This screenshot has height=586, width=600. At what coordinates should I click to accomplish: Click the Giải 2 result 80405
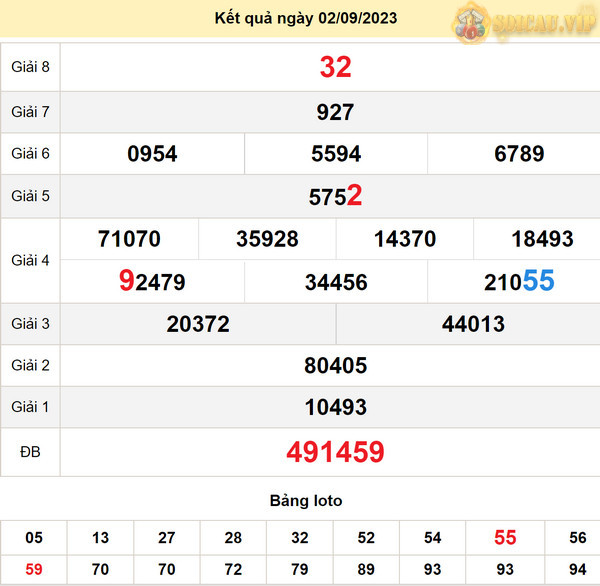336,366
